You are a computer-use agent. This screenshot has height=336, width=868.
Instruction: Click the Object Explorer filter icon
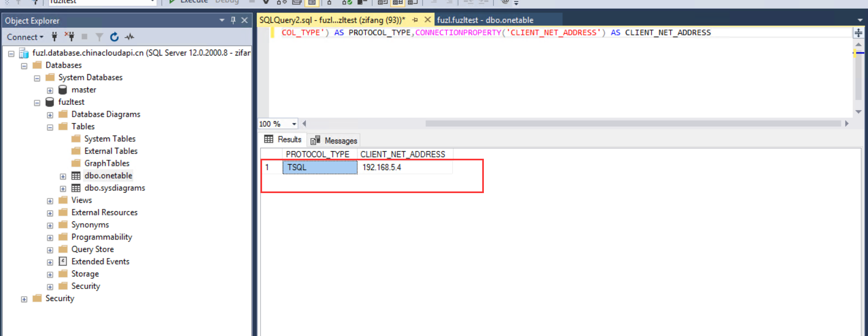tap(99, 37)
